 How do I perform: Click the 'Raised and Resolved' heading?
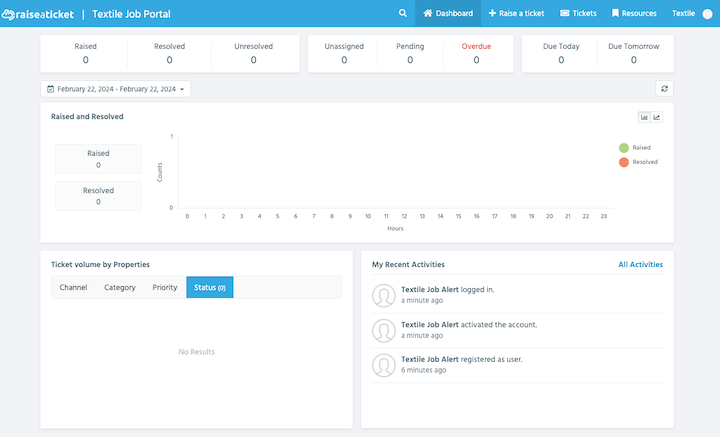click(x=87, y=117)
